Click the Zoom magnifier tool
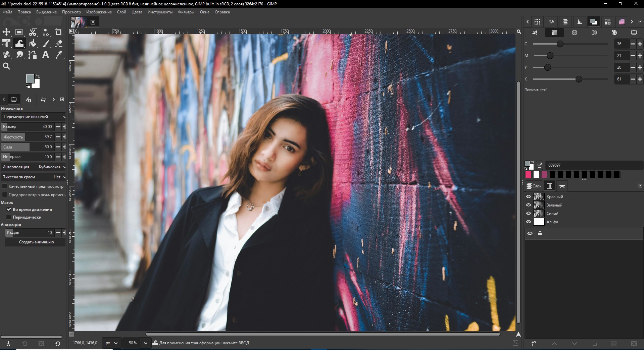644x350 pixels. tap(6, 66)
